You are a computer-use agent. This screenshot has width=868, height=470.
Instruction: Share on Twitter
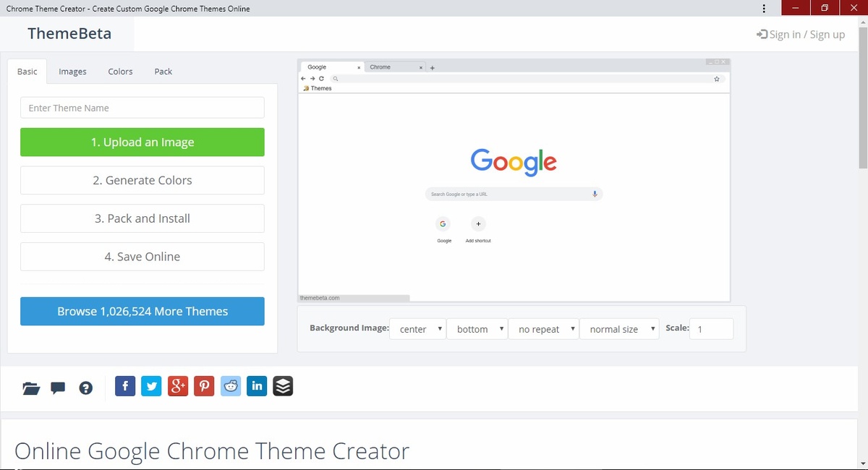151,386
